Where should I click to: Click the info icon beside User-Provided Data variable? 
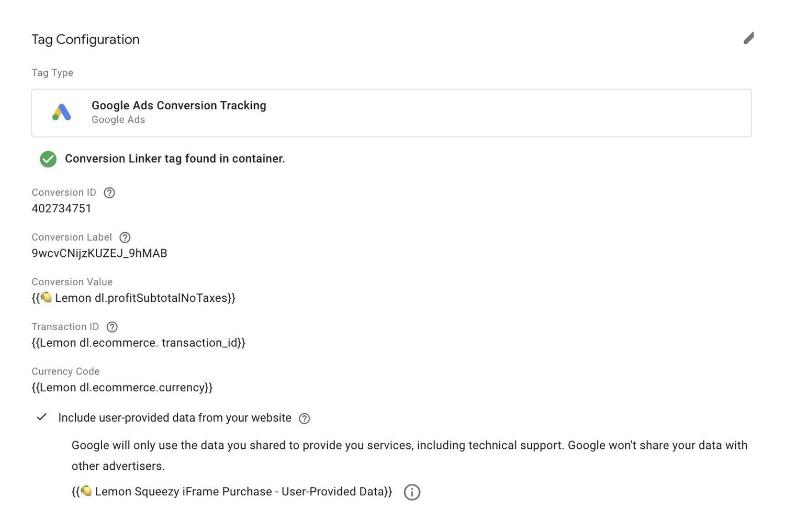[412, 492]
